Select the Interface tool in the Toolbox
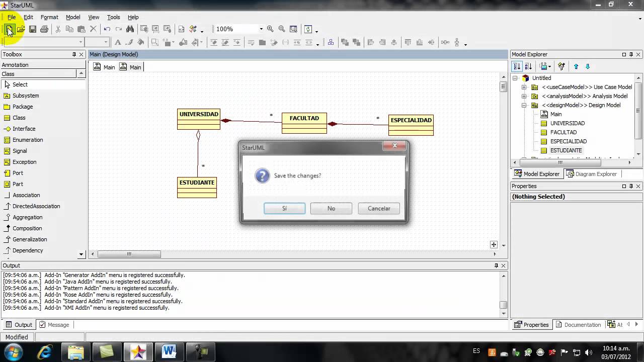 pos(24,129)
